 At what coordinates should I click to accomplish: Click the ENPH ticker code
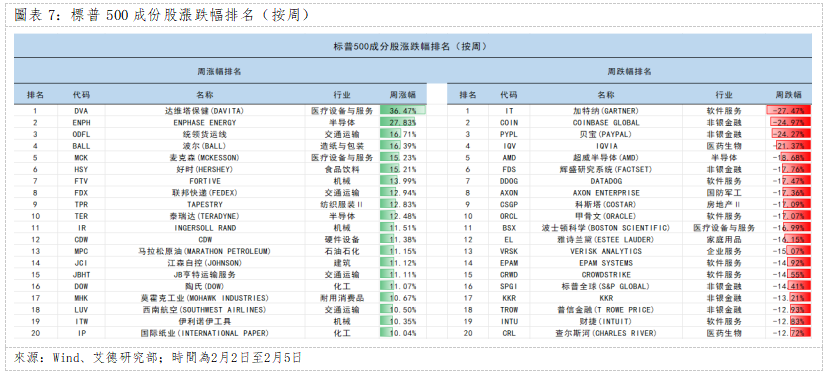[81, 123]
